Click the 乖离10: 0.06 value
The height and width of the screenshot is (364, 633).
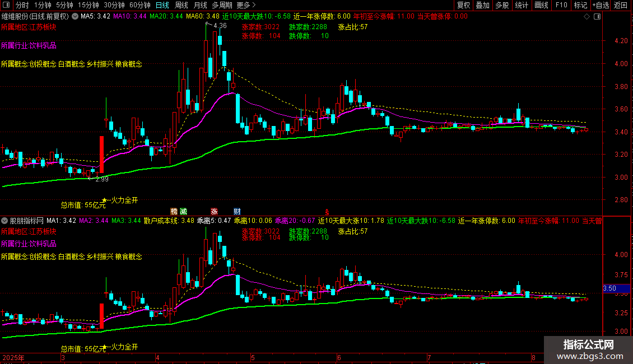tap(253, 221)
